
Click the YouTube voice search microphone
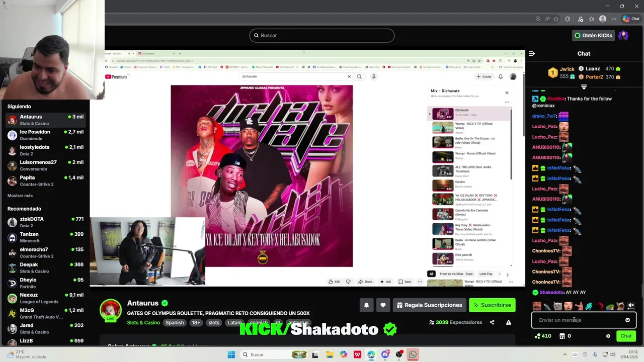pos(374,76)
